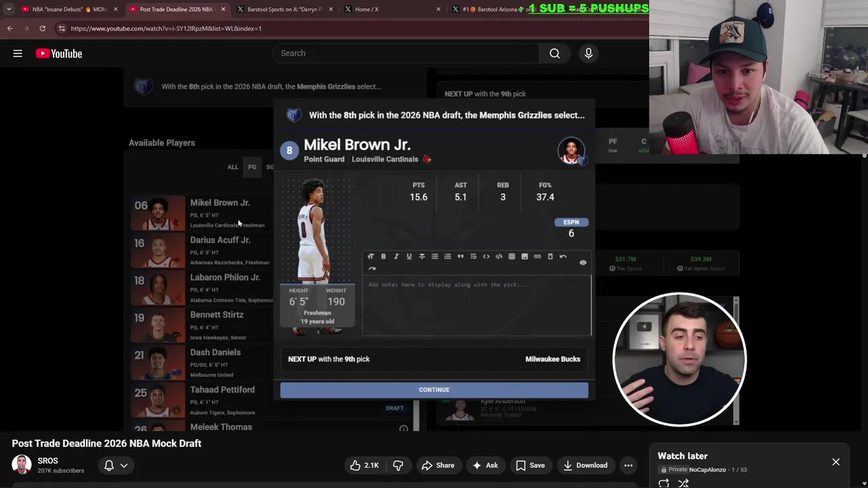
Task: Go to the YouTube home logo
Action: click(x=59, y=54)
